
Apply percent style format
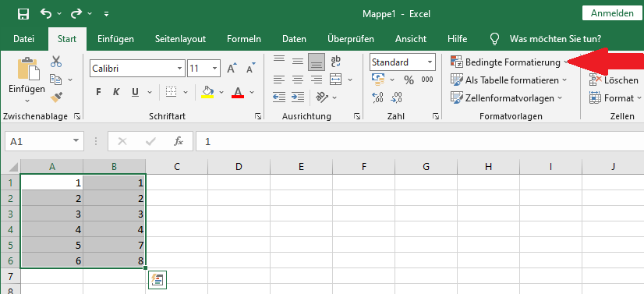[409, 80]
